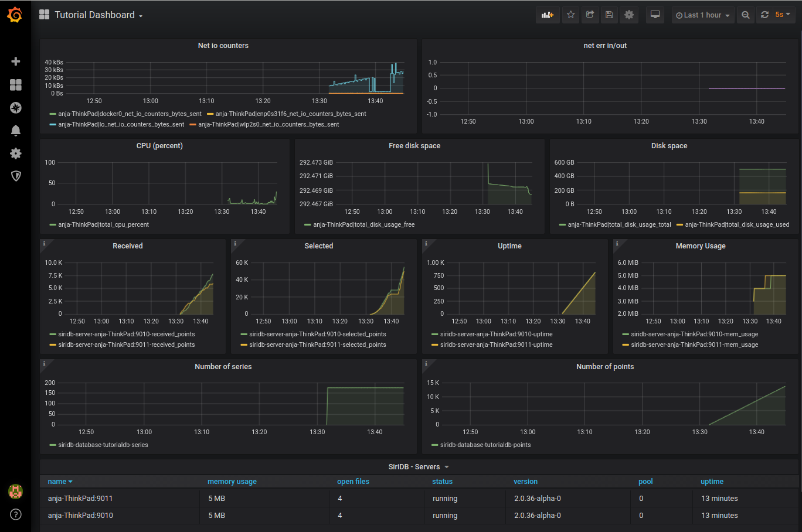Share the dashboard via the share icon
Image resolution: width=802 pixels, height=532 pixels.
point(590,15)
